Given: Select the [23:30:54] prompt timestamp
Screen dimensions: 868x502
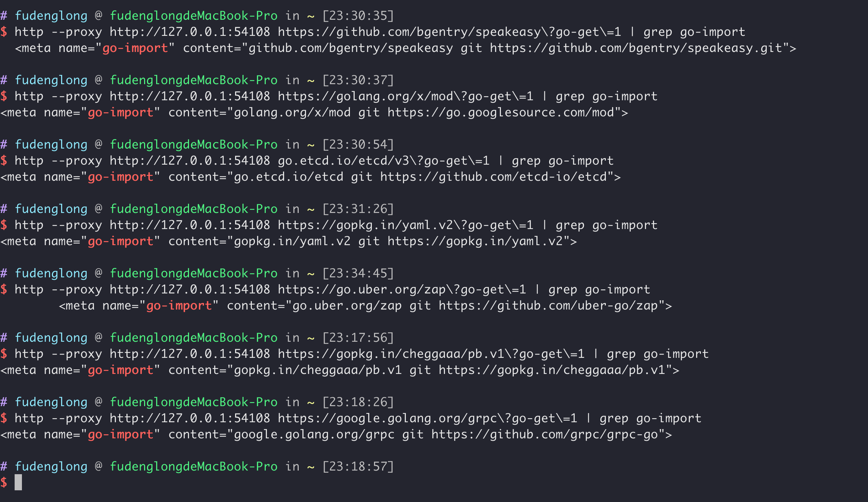Looking at the screenshot, I should pos(358,145).
